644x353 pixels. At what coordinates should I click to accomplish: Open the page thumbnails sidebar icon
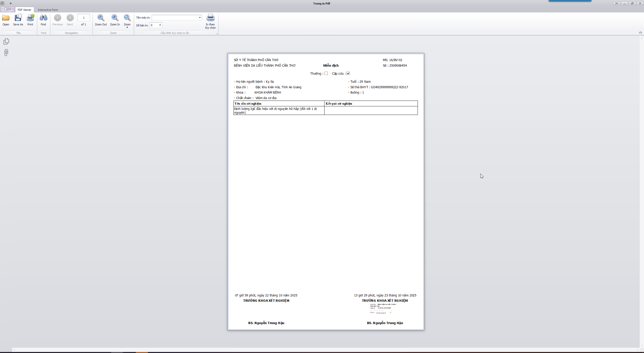click(x=6, y=41)
